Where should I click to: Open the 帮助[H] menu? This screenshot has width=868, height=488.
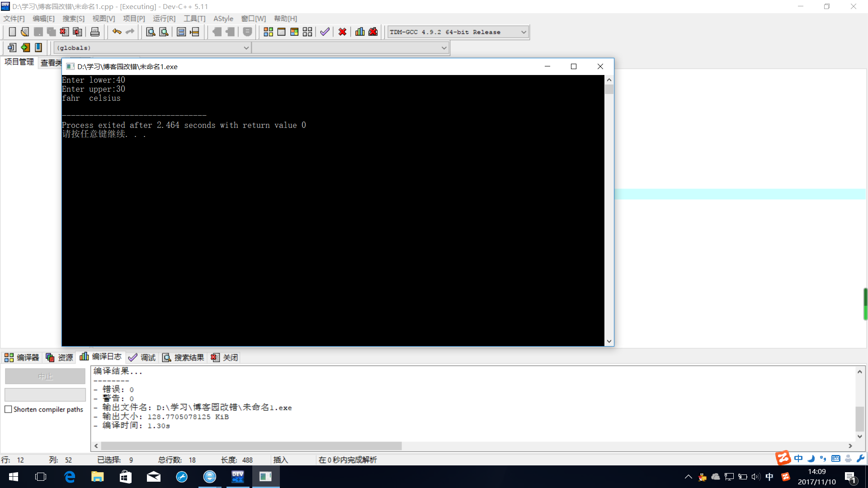pos(285,19)
